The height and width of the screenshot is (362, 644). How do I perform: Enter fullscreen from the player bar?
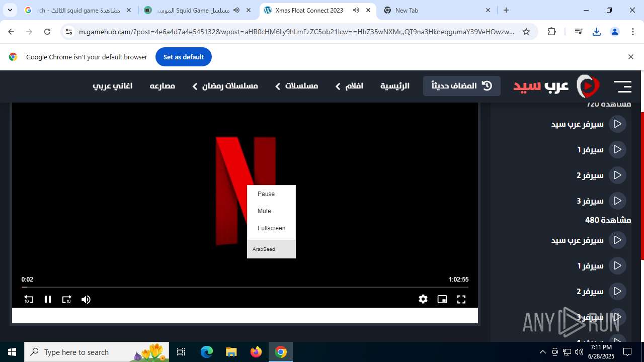(461, 299)
